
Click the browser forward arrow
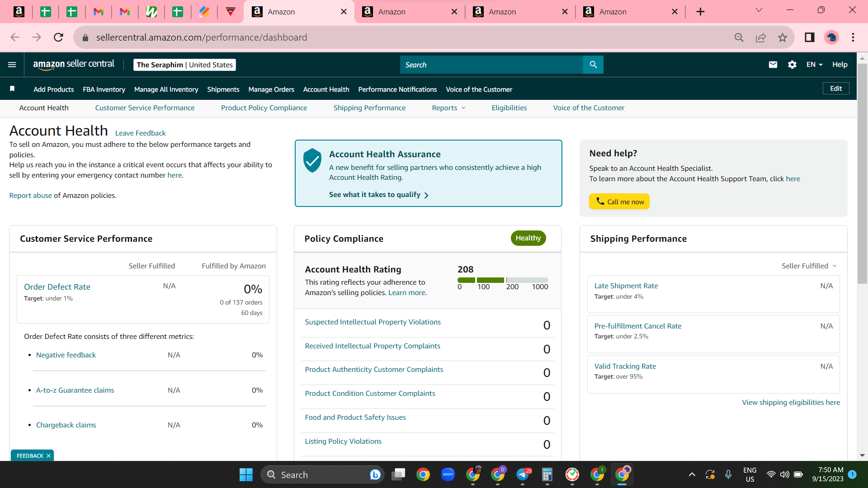37,38
